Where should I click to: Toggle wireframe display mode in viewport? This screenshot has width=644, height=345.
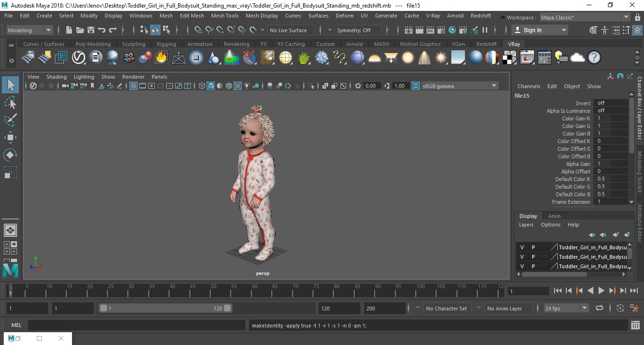coord(202,86)
